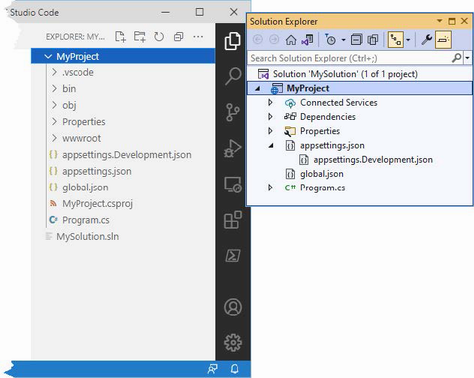
Task: Minimize the Visual Studio Code window
Action: tap(165, 12)
